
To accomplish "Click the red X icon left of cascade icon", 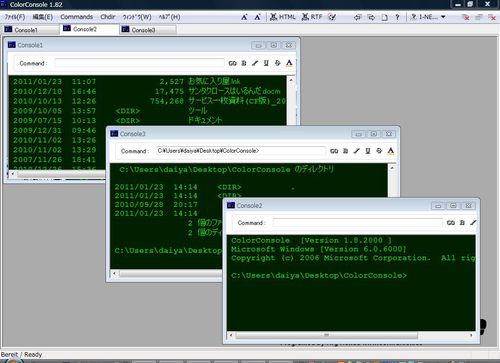I will pyautogui.click(x=466, y=17).
